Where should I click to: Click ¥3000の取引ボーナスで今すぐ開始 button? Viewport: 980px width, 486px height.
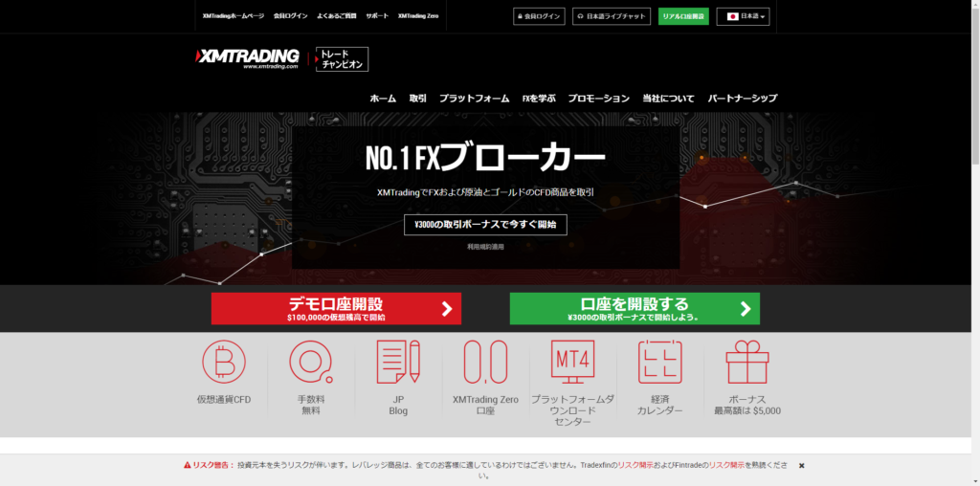(x=485, y=225)
